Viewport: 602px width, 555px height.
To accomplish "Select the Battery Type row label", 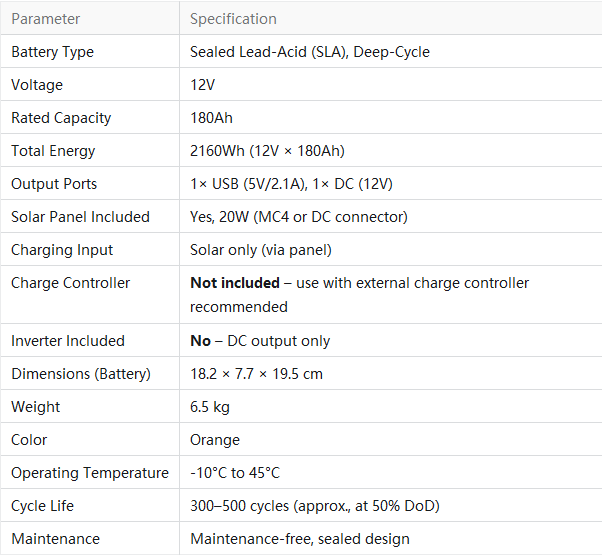I will coord(53,52).
